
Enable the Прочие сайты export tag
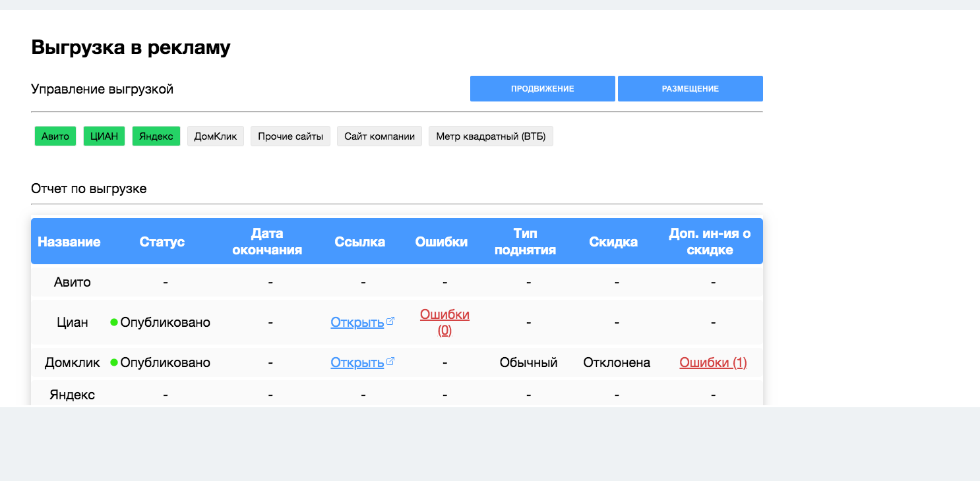pyautogui.click(x=290, y=136)
